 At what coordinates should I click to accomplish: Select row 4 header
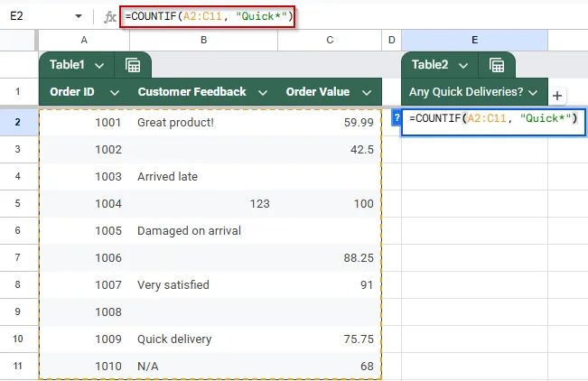click(x=18, y=176)
